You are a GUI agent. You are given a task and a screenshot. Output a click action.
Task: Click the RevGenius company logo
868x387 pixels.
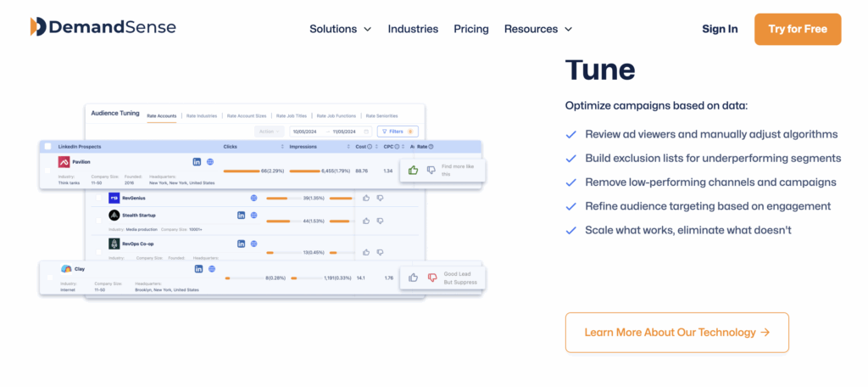point(114,198)
